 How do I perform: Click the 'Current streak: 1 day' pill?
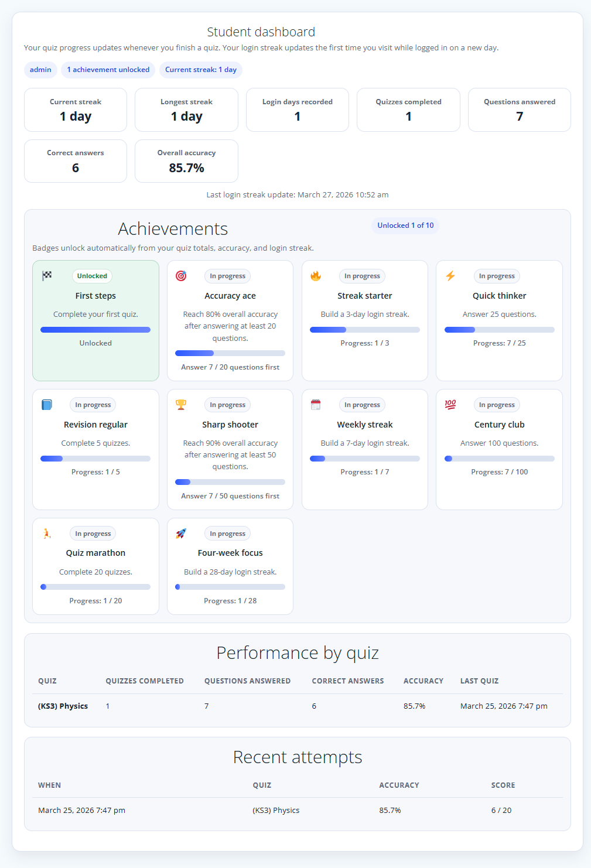[x=201, y=70]
